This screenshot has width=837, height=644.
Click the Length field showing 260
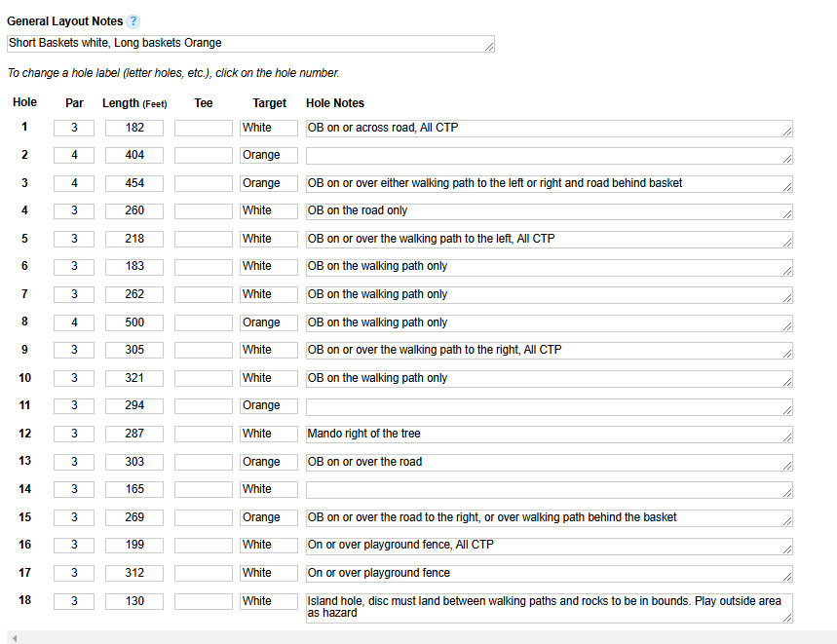click(x=134, y=210)
